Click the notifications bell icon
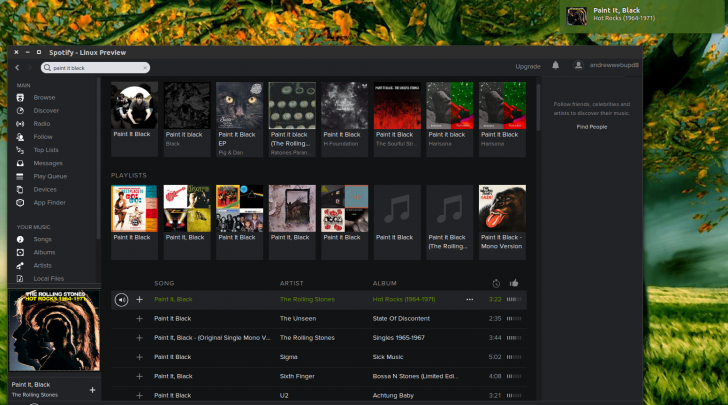Image resolution: width=728 pixels, height=405 pixels. click(555, 65)
